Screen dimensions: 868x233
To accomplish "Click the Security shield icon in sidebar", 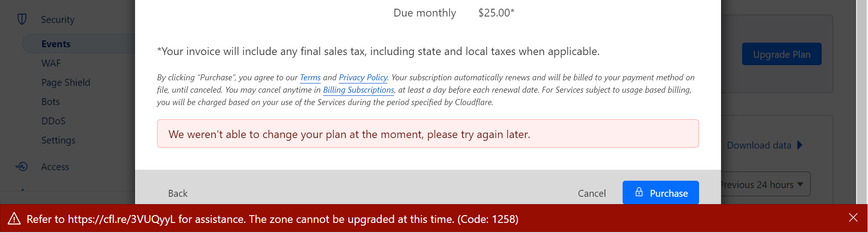I will tap(22, 19).
